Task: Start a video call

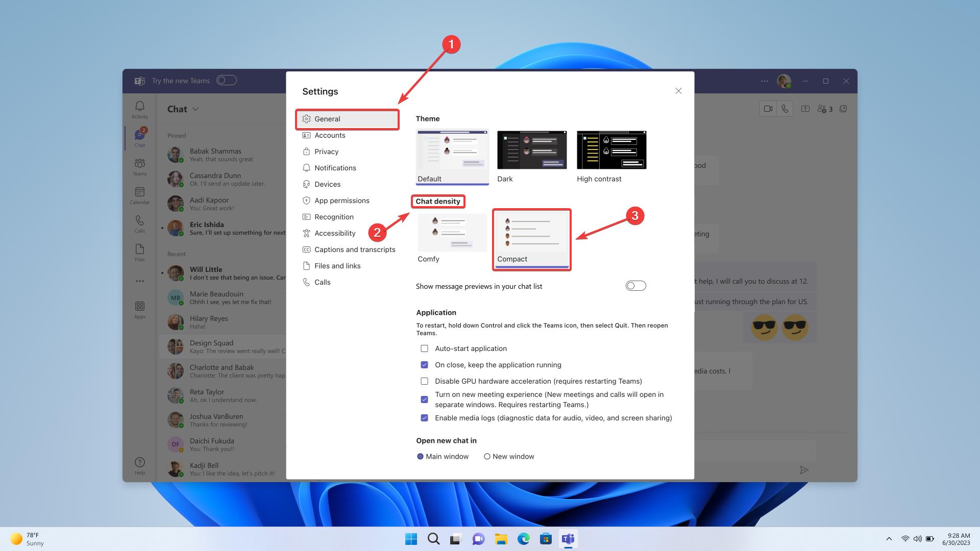Action: 768,109
